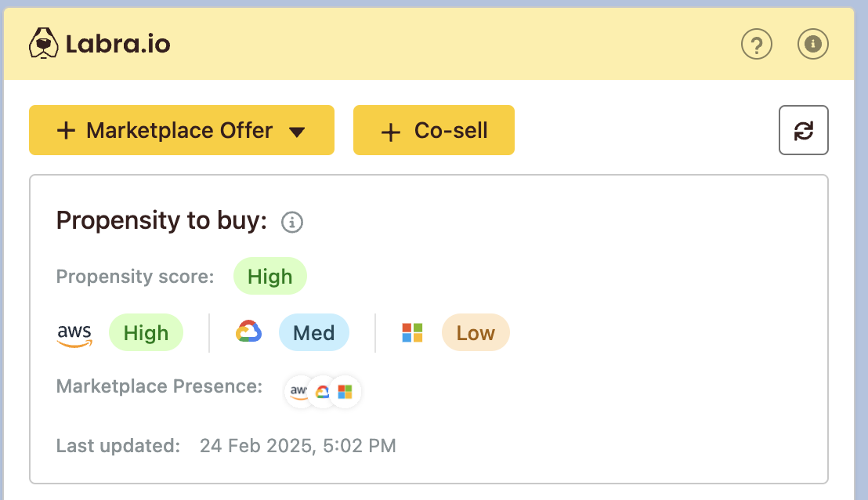Click the Labra.io dog logo icon

tap(43, 43)
